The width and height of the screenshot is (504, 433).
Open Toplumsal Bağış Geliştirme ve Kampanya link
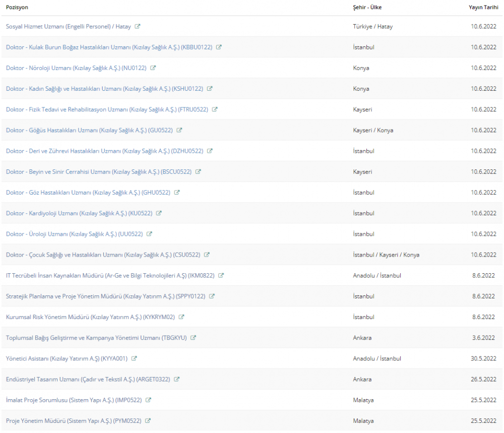[96, 338]
